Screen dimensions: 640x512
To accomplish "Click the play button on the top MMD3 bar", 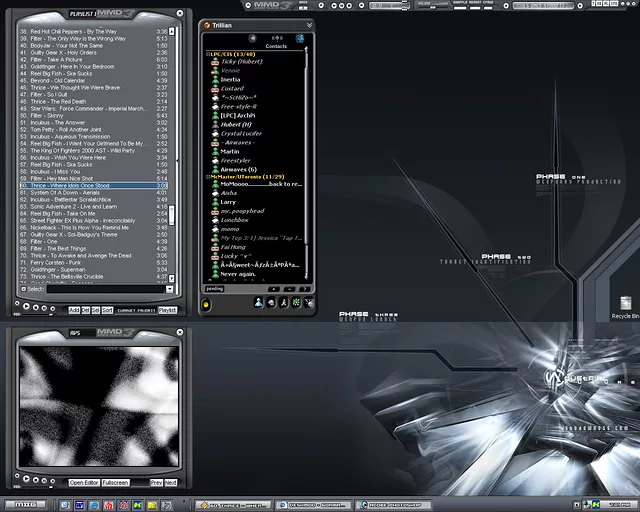I will point(334,6).
